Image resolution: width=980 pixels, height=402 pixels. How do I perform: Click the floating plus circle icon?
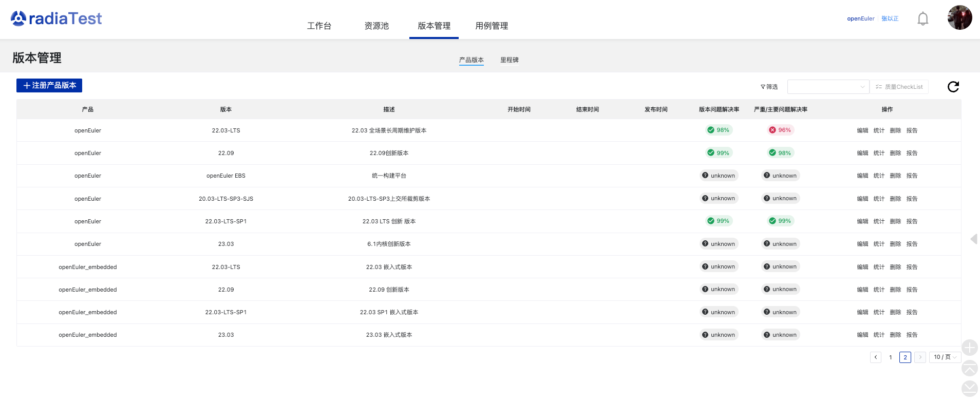(x=969, y=348)
